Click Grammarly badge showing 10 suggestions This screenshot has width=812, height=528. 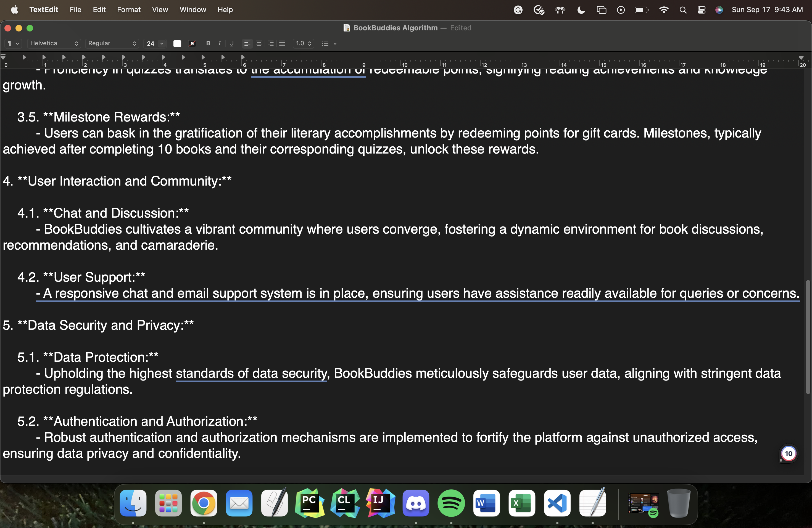(x=789, y=453)
